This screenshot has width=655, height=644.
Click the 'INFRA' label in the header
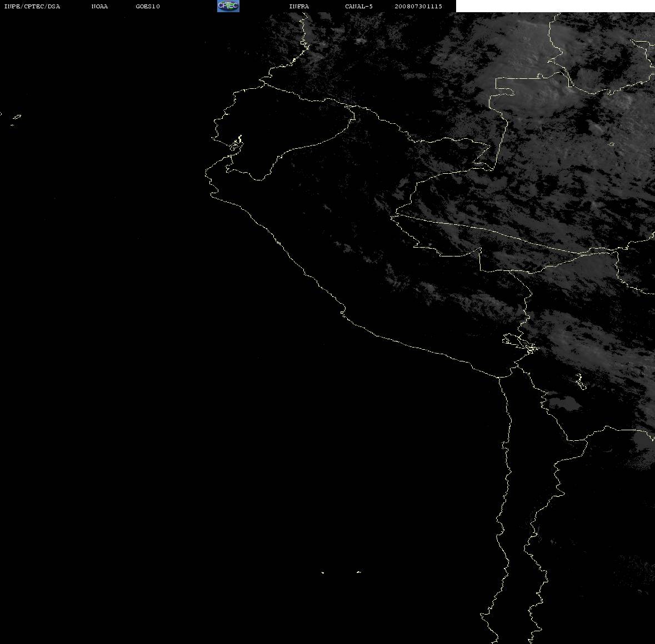[x=299, y=6]
